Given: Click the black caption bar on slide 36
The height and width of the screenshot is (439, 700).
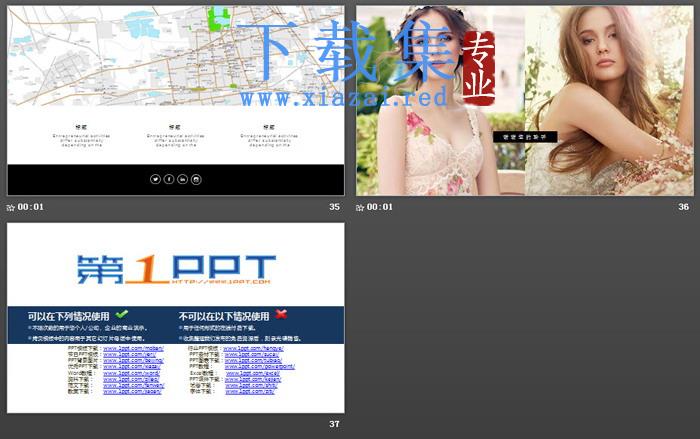Looking at the screenshot, I should coord(525,137).
